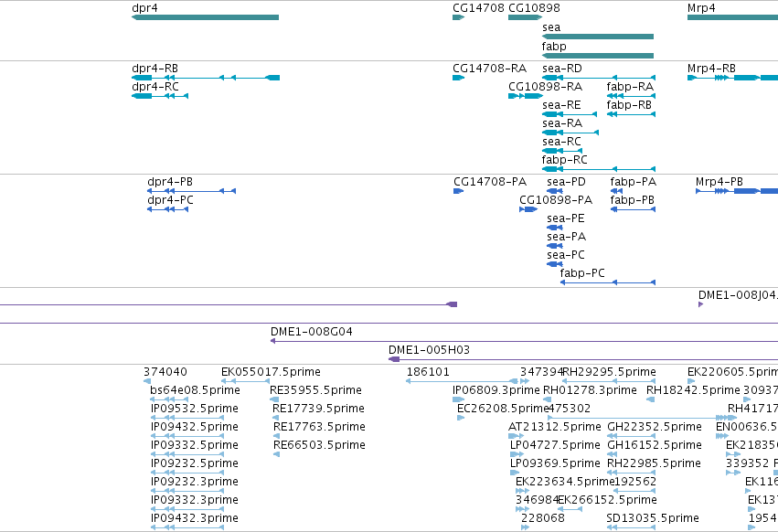The image size is (778, 532).
Task: Select EST IP09432.5prime
Action: [187, 436]
